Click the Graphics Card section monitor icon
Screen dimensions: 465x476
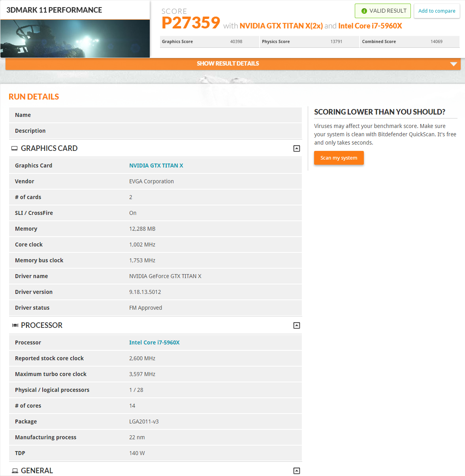(15, 148)
